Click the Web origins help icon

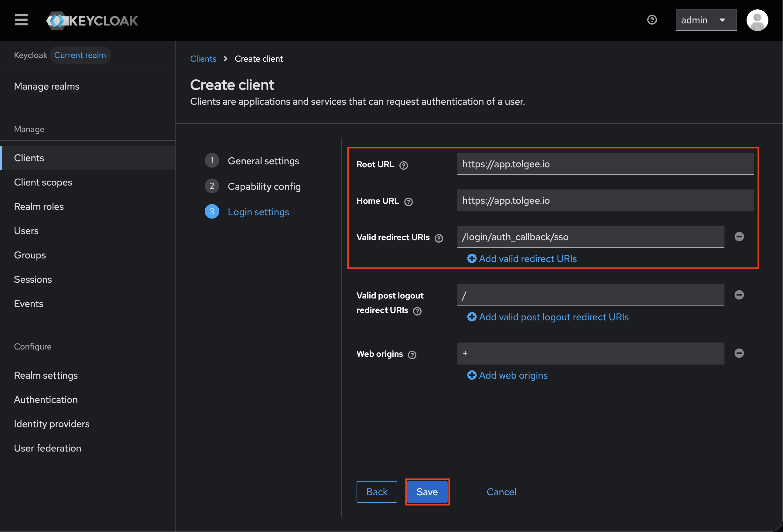click(412, 355)
